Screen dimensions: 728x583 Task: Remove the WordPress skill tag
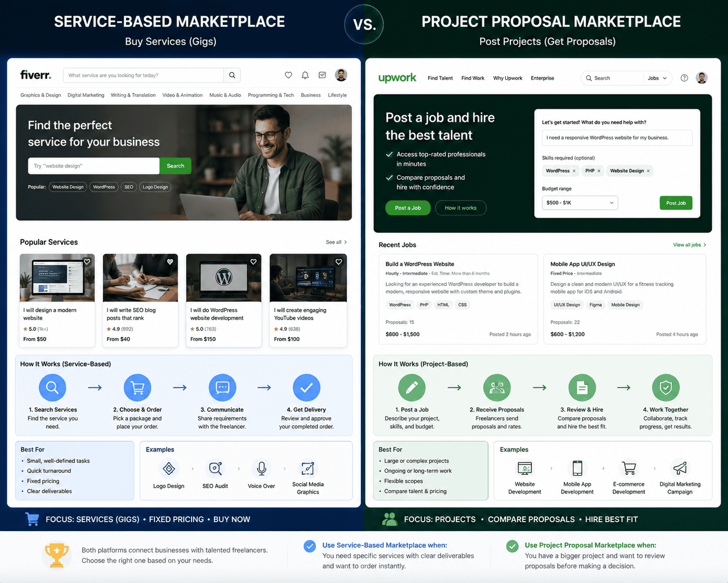click(x=574, y=171)
